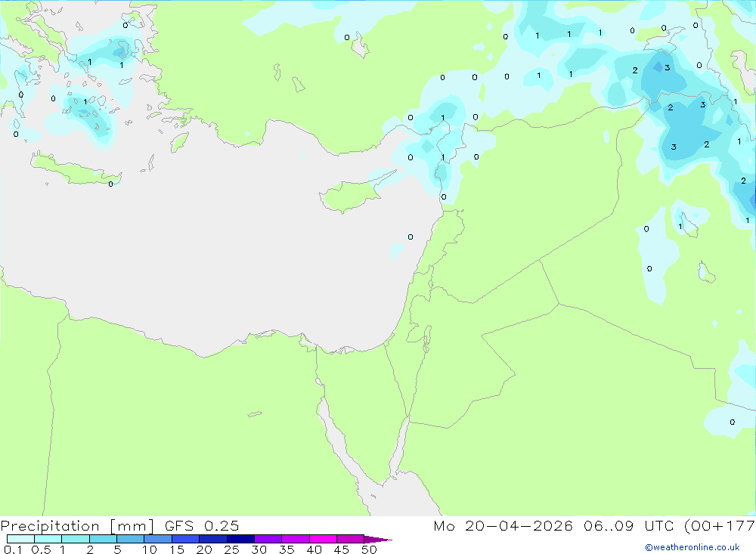Click the 20–25 mm dark blue swatch
Viewport: 756px width, 554px height.
pos(213,539)
